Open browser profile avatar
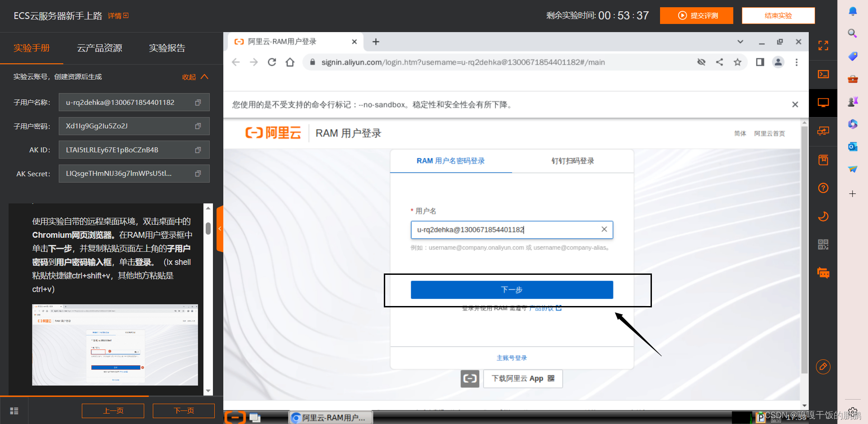868x424 pixels. [x=778, y=62]
